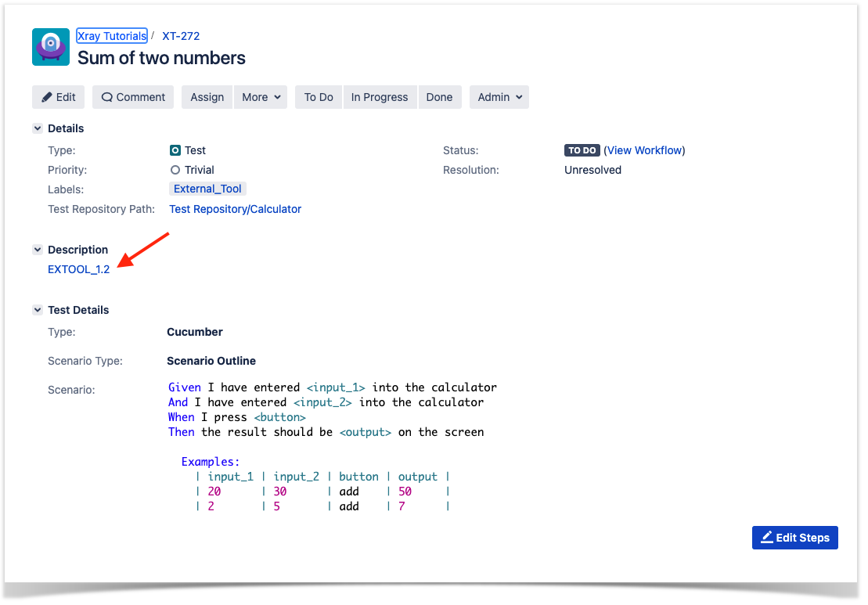Open the EXTOOL_1.2 description link
The height and width of the screenshot is (605, 868).
(78, 269)
